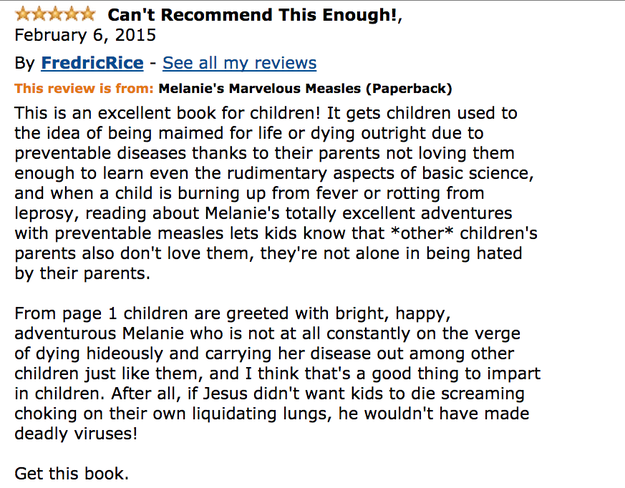
Task: Click the word leprosy in the first paragraph
Action: click(x=44, y=214)
